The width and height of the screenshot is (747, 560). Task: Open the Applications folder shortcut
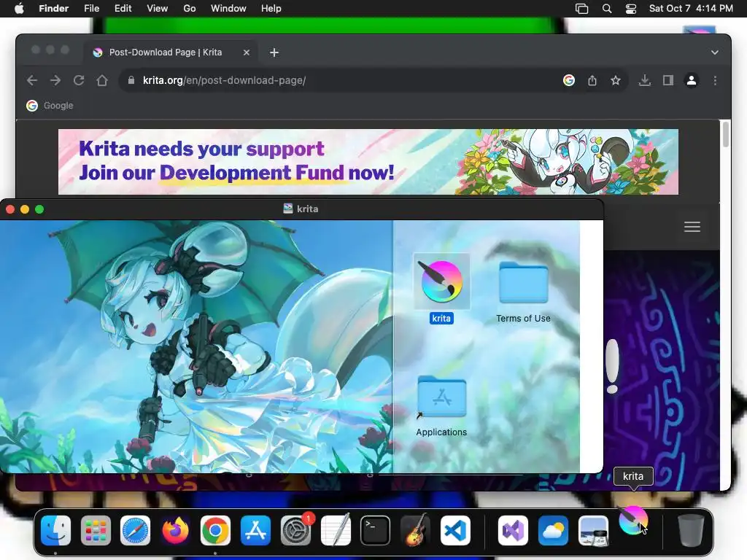pos(441,397)
